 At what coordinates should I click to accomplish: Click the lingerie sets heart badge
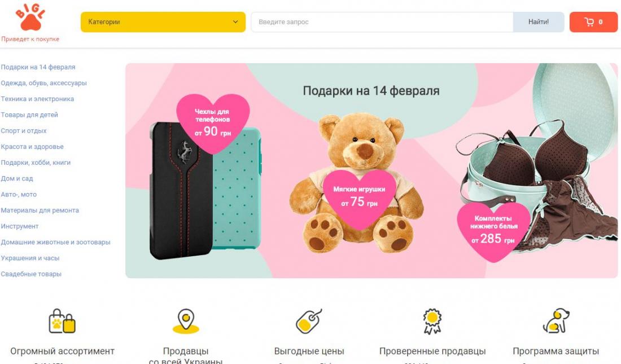click(x=493, y=231)
